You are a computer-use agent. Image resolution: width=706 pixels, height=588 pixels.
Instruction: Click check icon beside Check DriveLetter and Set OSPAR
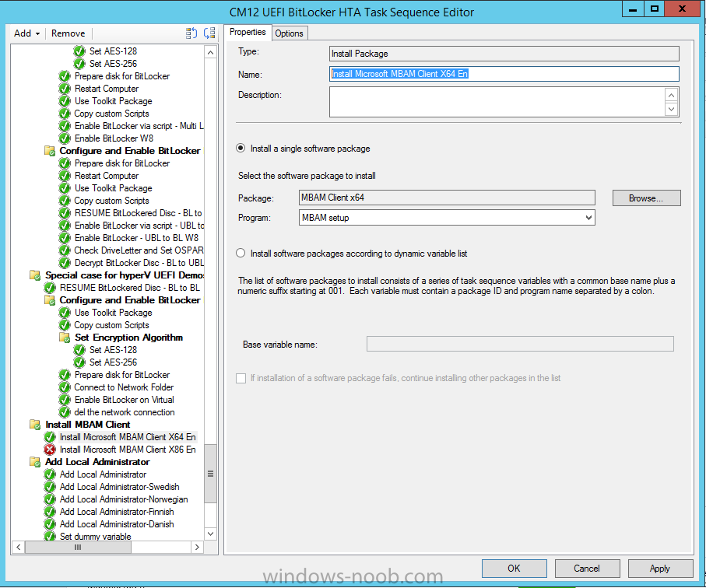(x=65, y=250)
